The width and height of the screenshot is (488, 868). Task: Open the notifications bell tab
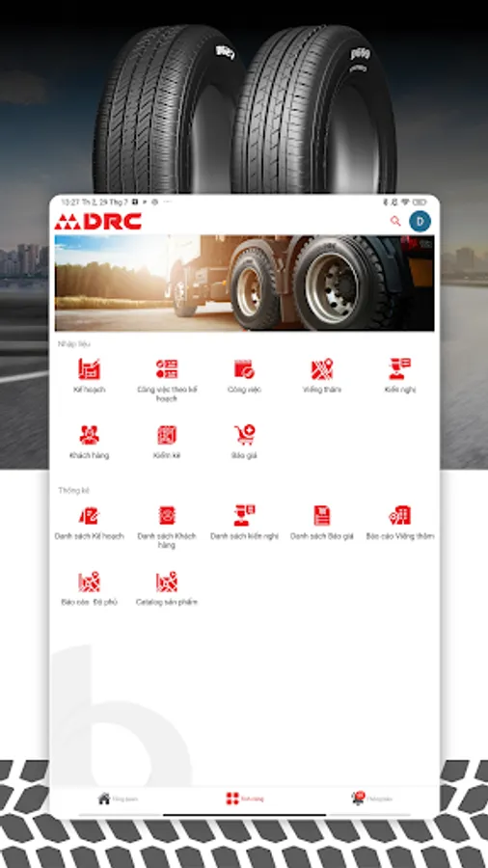372,799
